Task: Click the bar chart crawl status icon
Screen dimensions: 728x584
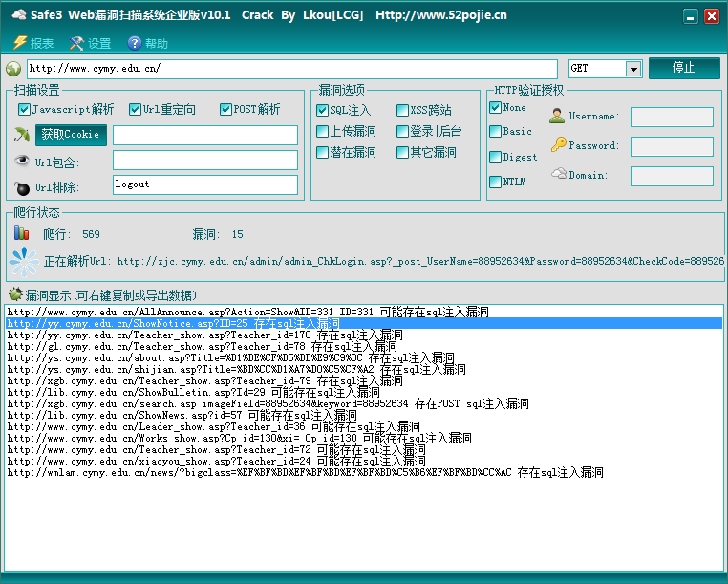Action: [x=21, y=232]
